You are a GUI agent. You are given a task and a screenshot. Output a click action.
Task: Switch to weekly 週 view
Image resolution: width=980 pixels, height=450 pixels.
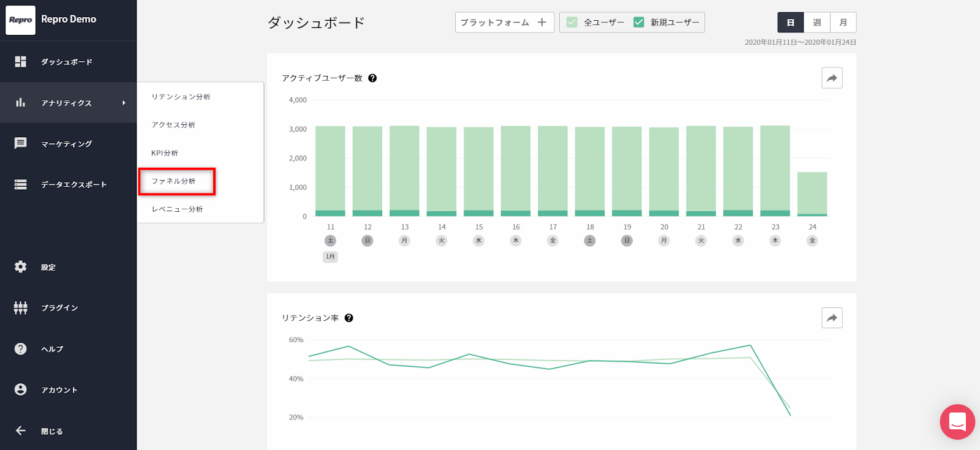point(817,23)
